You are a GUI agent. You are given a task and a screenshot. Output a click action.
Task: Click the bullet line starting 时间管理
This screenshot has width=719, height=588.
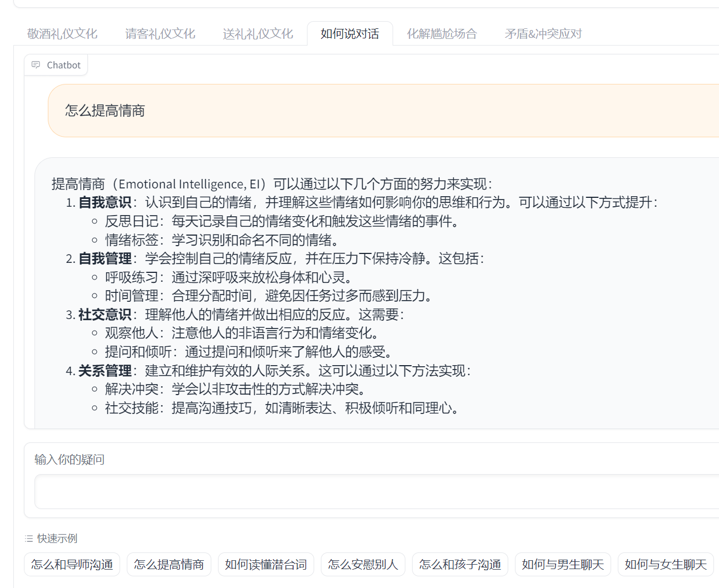269,296
